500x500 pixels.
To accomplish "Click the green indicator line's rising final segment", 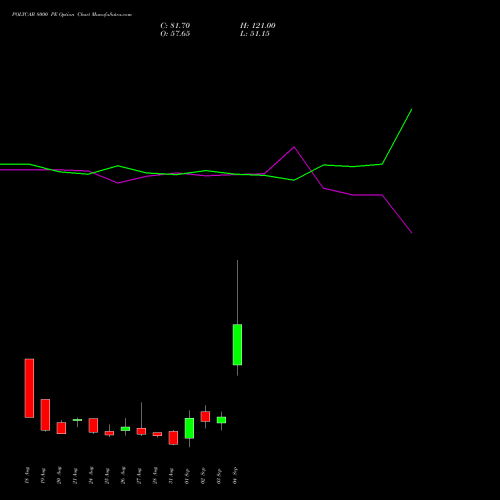I will (397, 136).
